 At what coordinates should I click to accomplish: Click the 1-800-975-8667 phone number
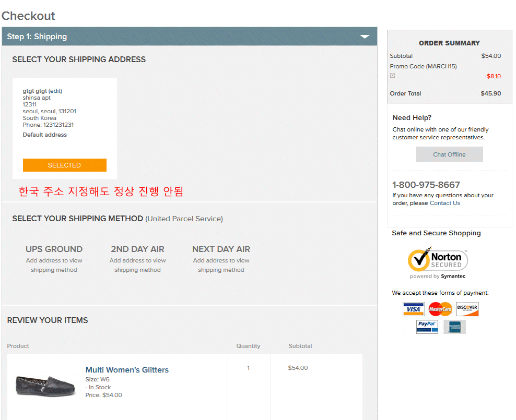(426, 185)
